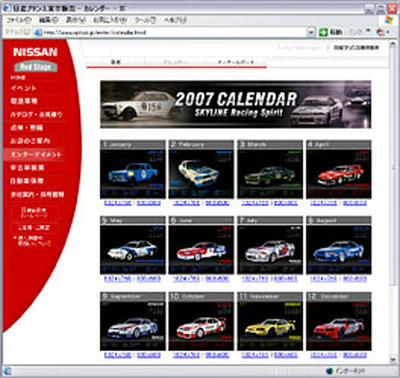Click the 2007 Calendar Skyline banner
The image size is (400, 378).
point(235,104)
